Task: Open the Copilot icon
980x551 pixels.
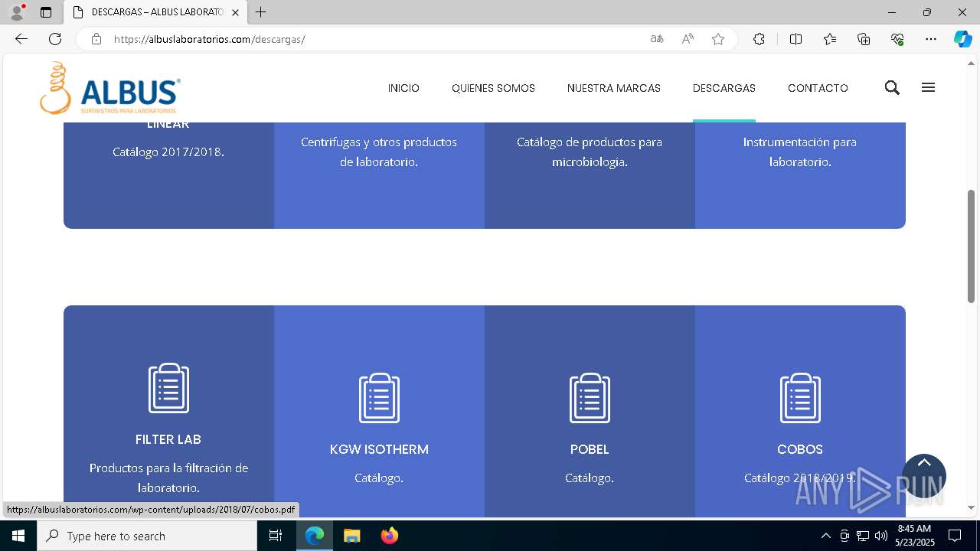Action: (x=962, y=39)
